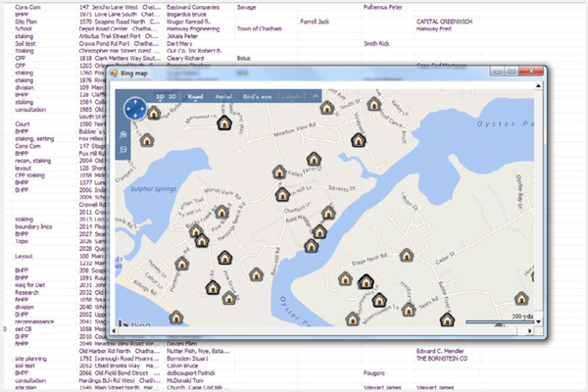Select the Bird's eye view
588x392 pixels.
(257, 96)
